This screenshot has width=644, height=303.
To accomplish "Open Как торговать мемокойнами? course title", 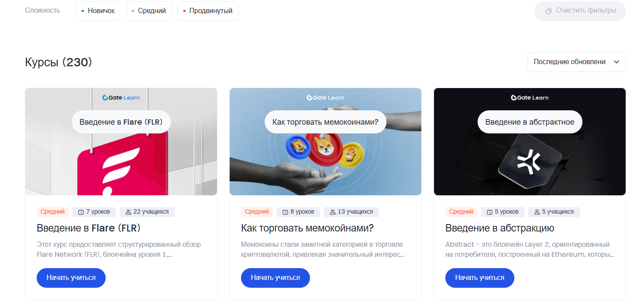I will coord(307,228).
